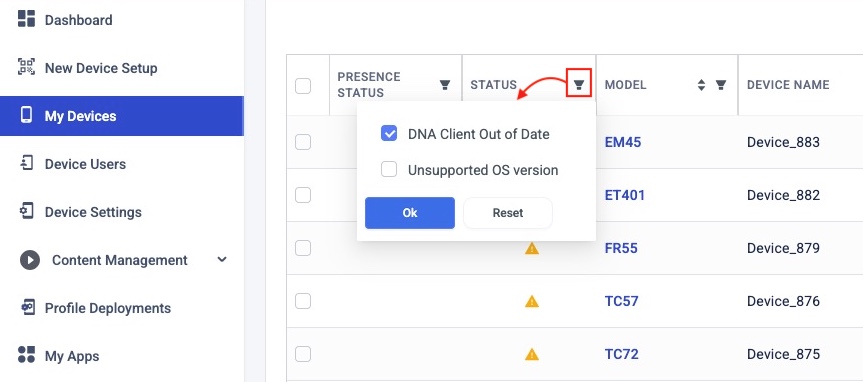The width and height of the screenshot is (863, 382).
Task: Select the Device_879 row checkbox
Action: (303, 248)
